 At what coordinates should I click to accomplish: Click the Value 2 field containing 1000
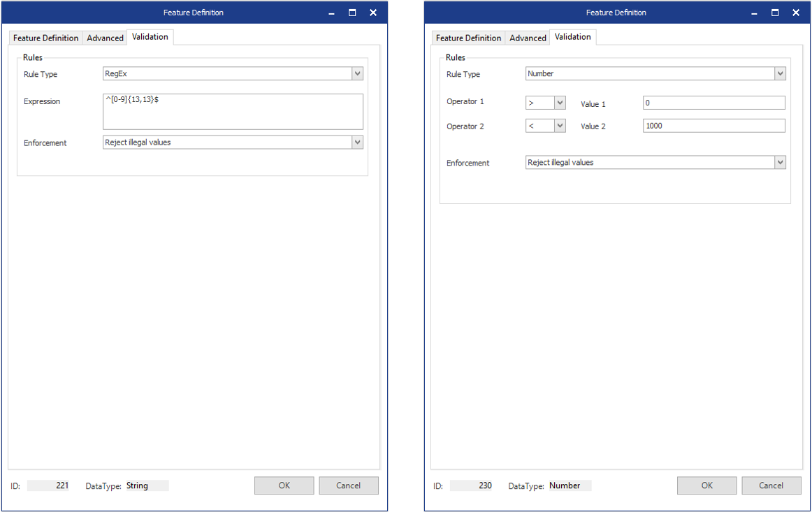[x=713, y=126]
